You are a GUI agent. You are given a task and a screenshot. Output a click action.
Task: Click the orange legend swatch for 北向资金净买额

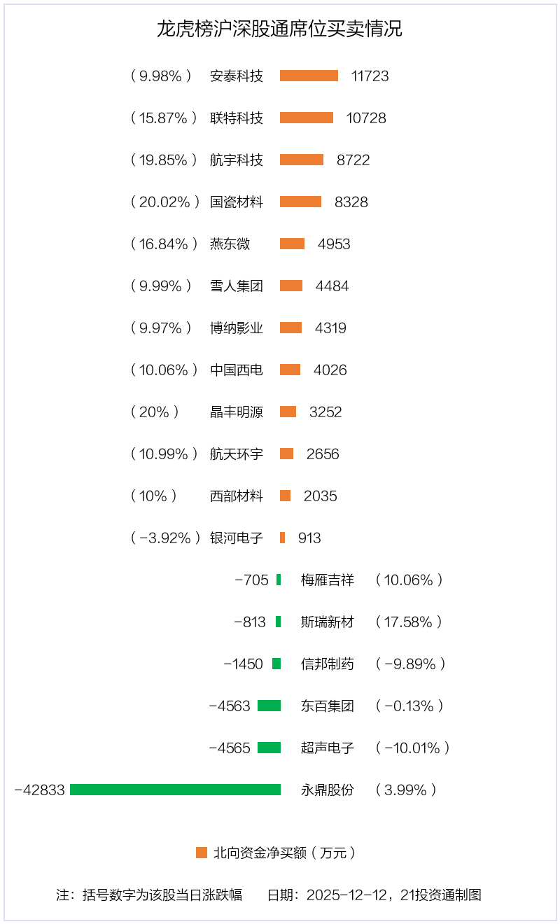(x=202, y=853)
